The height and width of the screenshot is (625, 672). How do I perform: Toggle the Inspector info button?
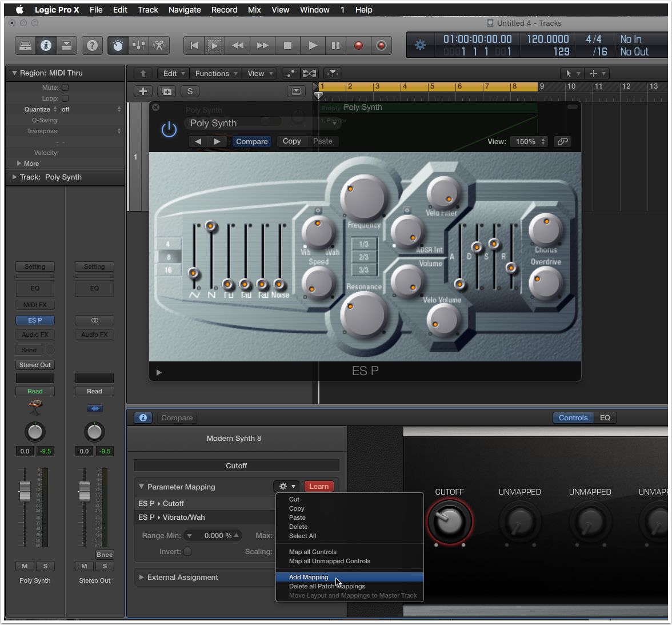pyautogui.click(x=46, y=46)
